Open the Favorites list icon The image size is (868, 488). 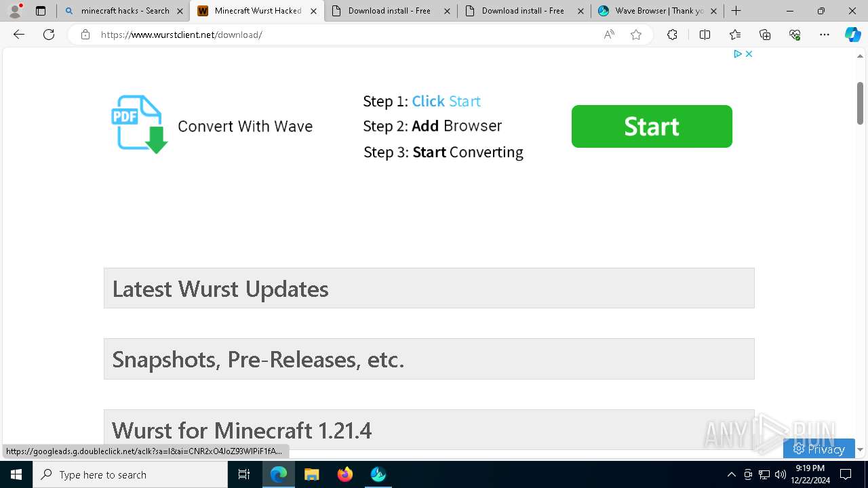tap(735, 35)
